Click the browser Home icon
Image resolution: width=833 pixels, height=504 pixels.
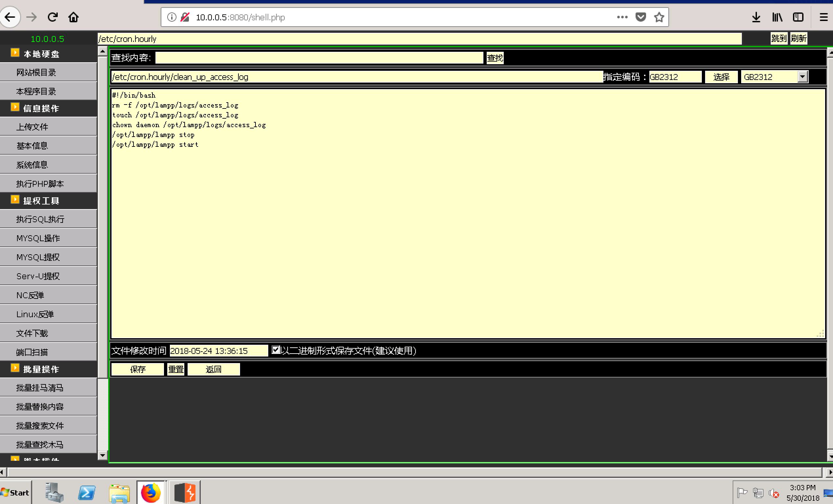73,17
